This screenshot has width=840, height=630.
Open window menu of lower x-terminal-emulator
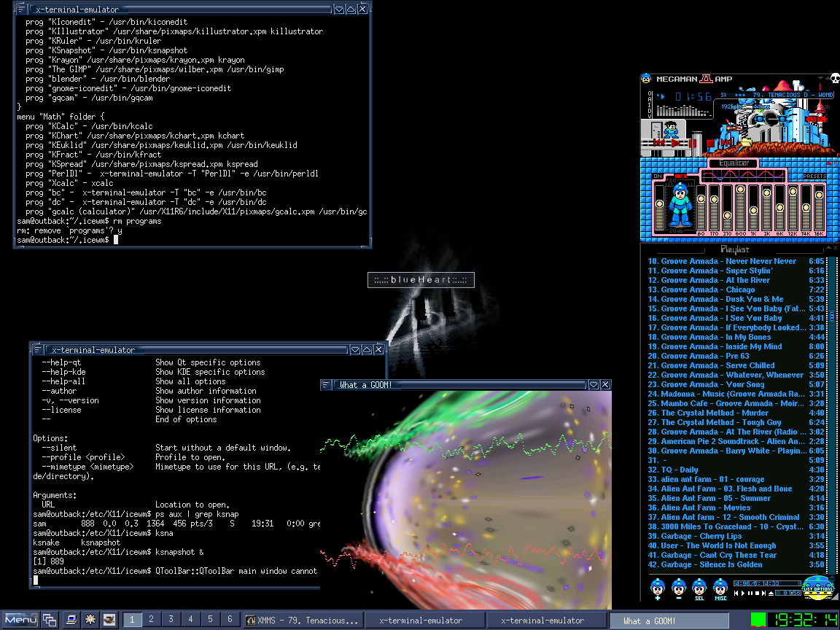[37, 349]
